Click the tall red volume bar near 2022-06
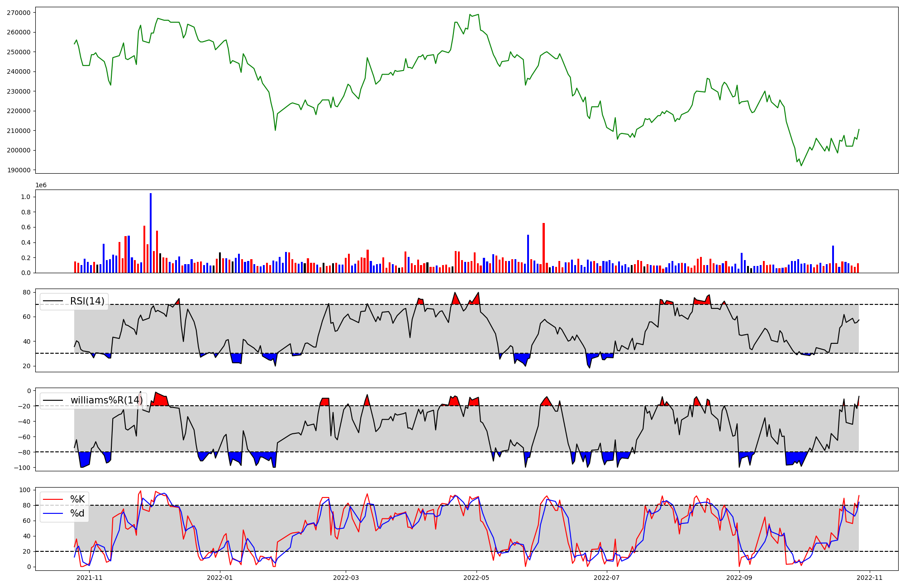This screenshot has height=588, width=905. (x=543, y=248)
